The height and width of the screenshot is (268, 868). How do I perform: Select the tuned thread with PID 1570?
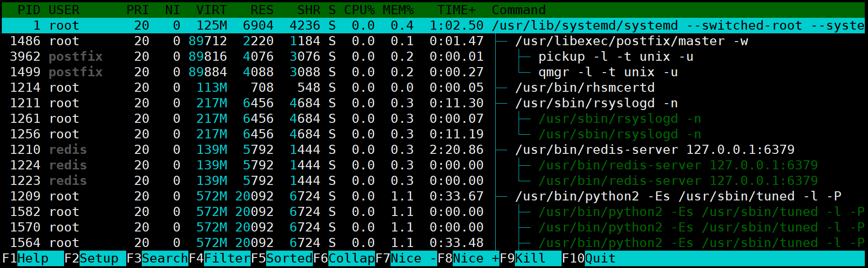click(x=433, y=227)
